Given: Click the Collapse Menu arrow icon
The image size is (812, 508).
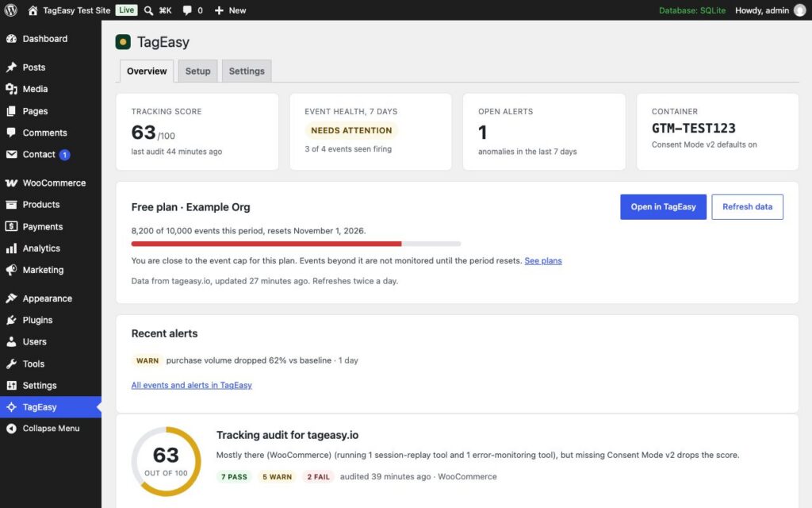Looking at the screenshot, I should 11,429.
